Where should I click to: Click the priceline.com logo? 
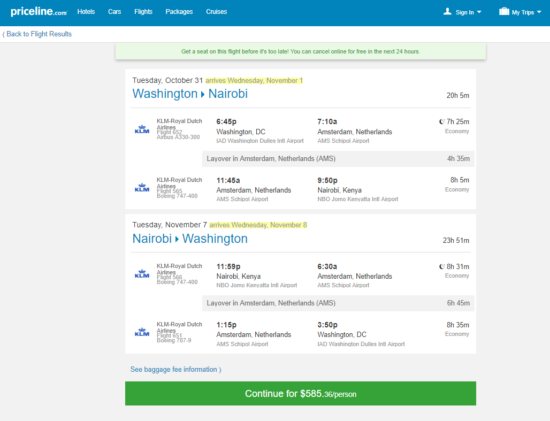[x=39, y=12]
